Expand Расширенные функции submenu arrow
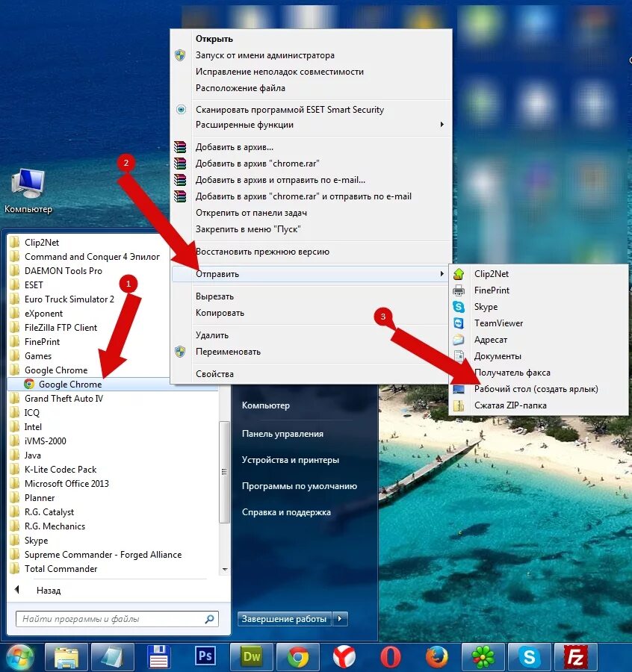Screen dimensions: 632x672 pyautogui.click(x=442, y=124)
